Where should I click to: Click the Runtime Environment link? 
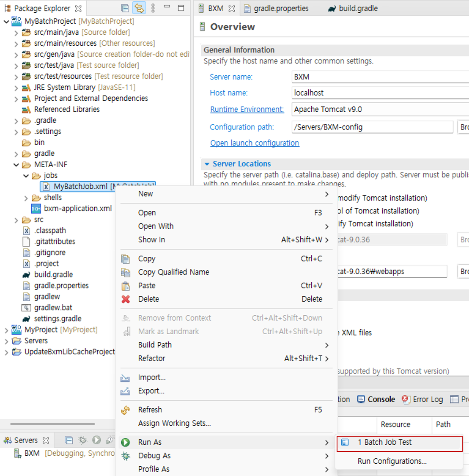[x=247, y=109]
